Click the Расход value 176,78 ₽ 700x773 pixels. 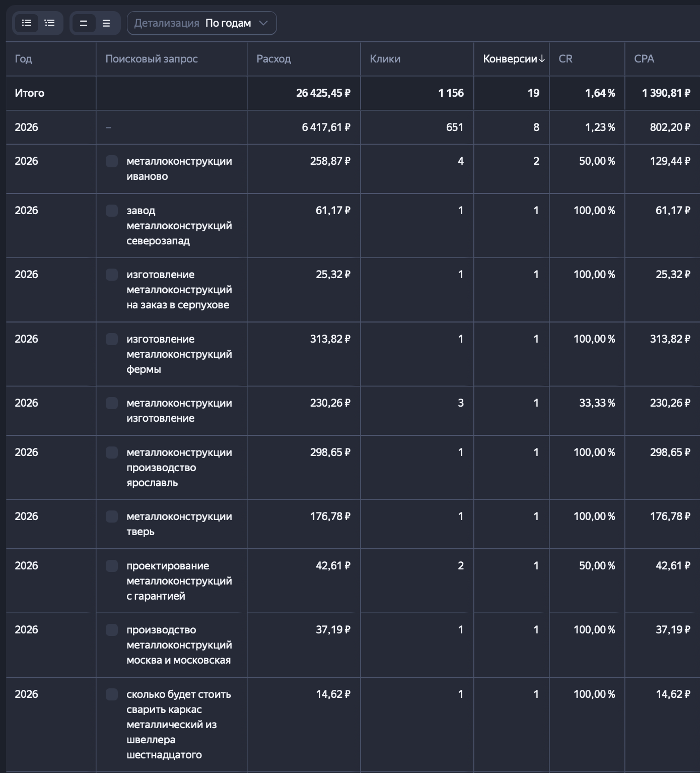click(330, 517)
